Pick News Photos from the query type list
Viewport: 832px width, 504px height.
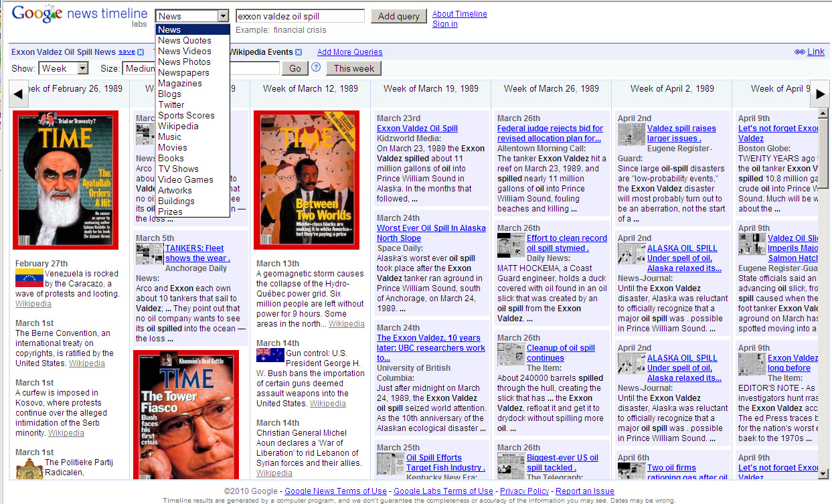click(x=193, y=62)
